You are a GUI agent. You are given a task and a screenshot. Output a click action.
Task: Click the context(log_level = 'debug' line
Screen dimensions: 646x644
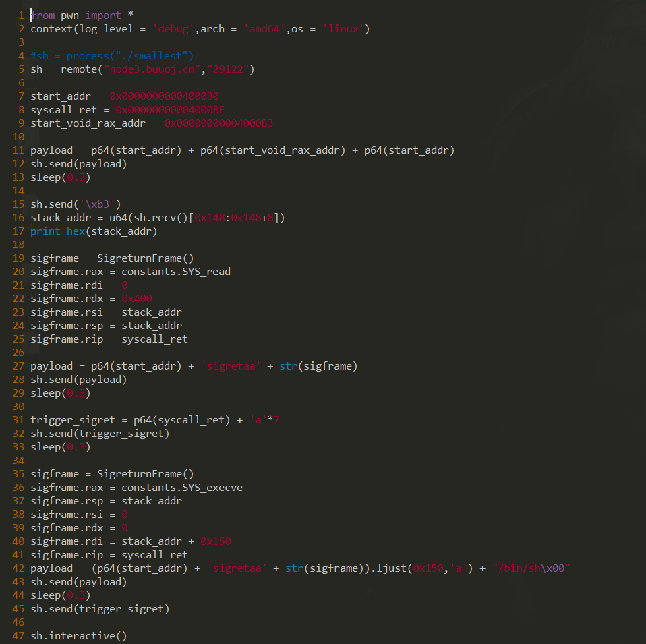(x=200, y=29)
